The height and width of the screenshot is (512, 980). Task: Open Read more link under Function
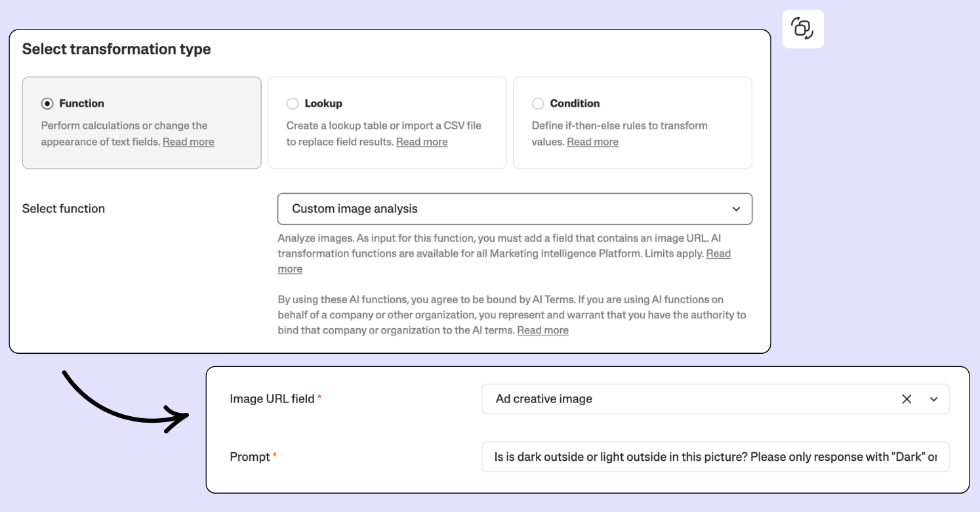click(x=188, y=142)
